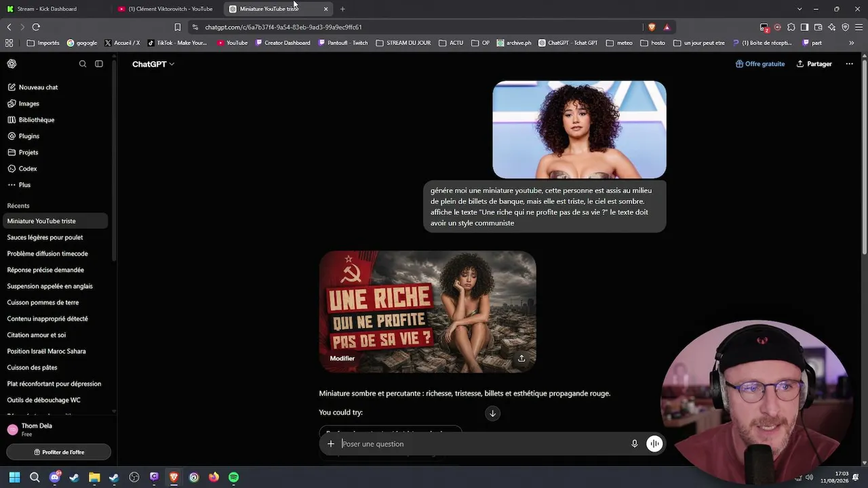Click the microphone dictation icon
The image size is (868, 488).
pos(635,444)
